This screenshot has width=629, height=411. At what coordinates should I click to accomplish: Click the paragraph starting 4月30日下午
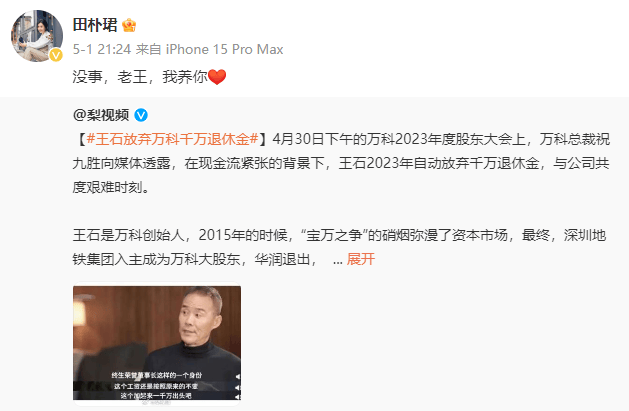(x=341, y=163)
